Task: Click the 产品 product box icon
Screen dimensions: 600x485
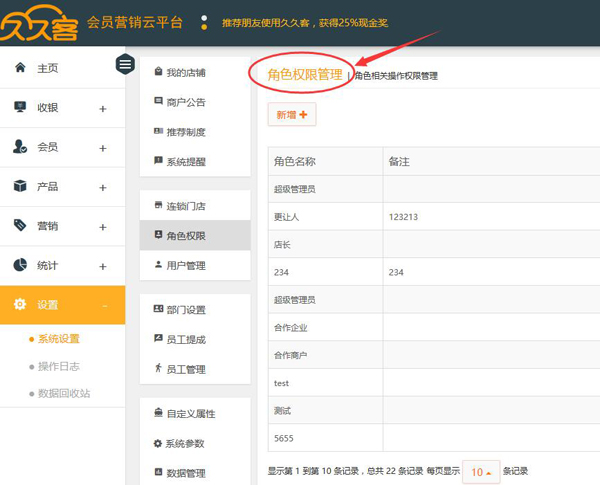Action: tap(20, 186)
